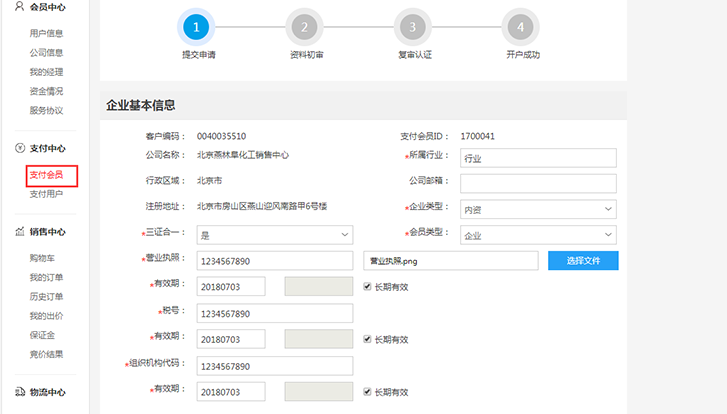Viewport: 727px width, 414px height.
Task: Go to 我的订单 in sidebar
Action: (x=46, y=277)
